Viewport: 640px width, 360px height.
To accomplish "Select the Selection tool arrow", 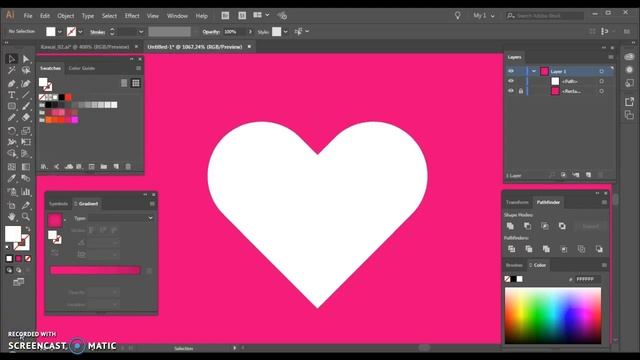I will (x=11, y=59).
